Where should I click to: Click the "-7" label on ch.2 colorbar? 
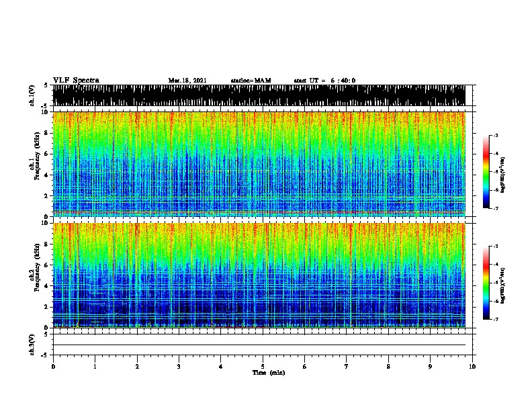(495, 319)
